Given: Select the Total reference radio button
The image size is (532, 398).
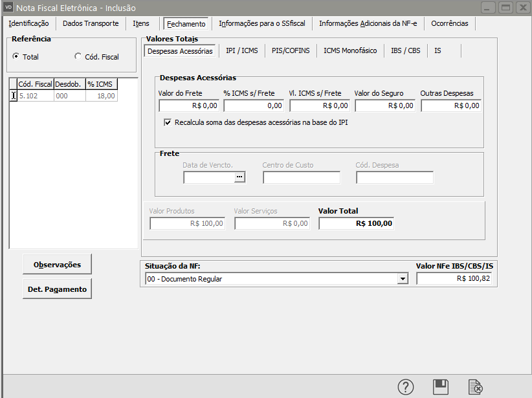Looking at the screenshot, I should pos(17,57).
